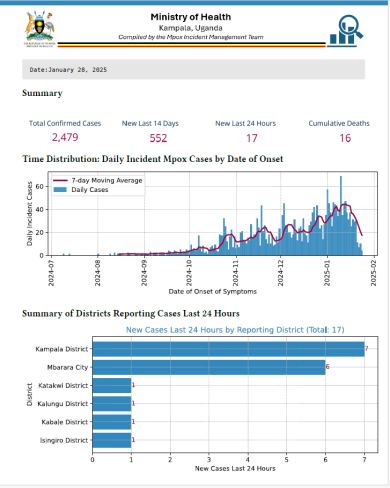Image resolution: width=390 pixels, height=488 pixels.
Task: Click the value label 6 beside Mbarara bar
Action: [x=327, y=367]
